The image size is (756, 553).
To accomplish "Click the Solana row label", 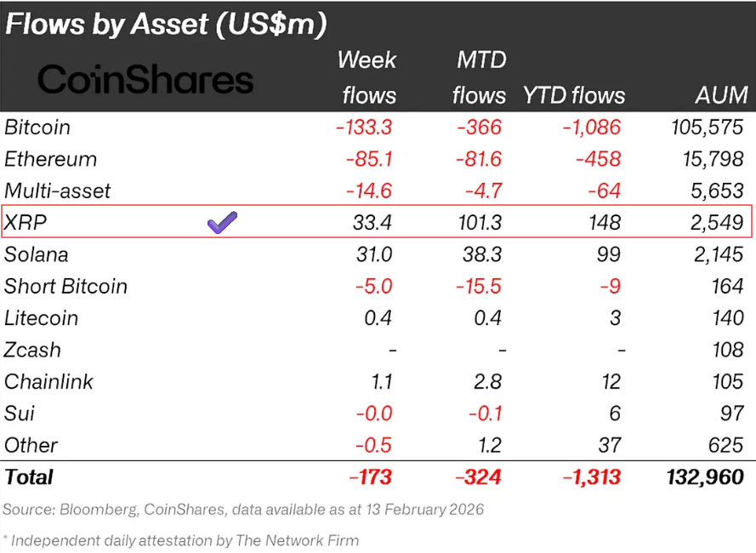I will tap(36, 254).
